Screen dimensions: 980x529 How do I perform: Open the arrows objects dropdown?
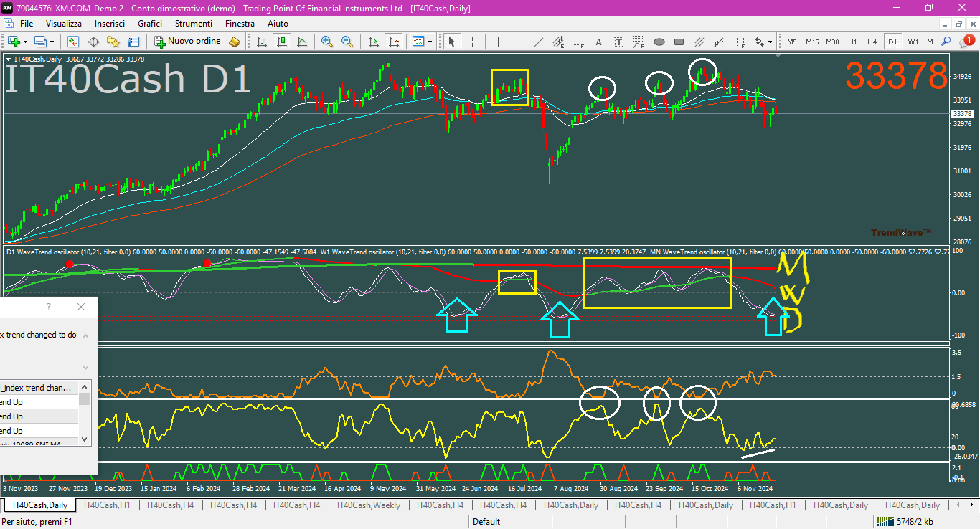click(763, 42)
